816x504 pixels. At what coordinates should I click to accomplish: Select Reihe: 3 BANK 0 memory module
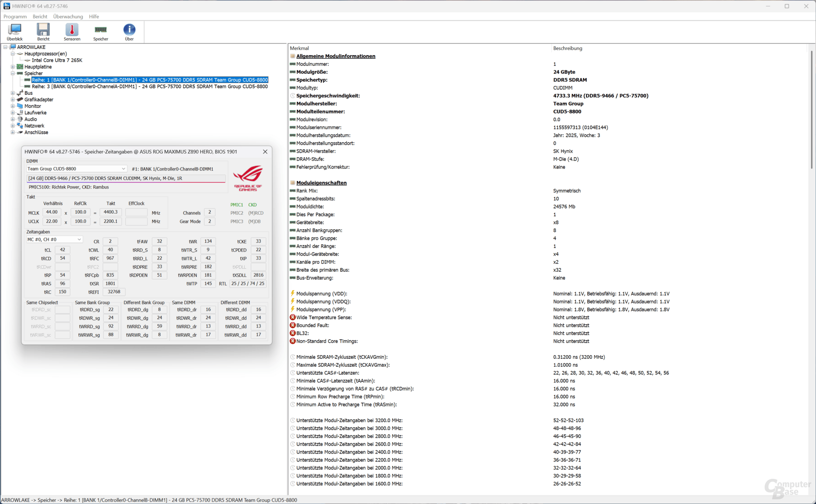tap(149, 86)
